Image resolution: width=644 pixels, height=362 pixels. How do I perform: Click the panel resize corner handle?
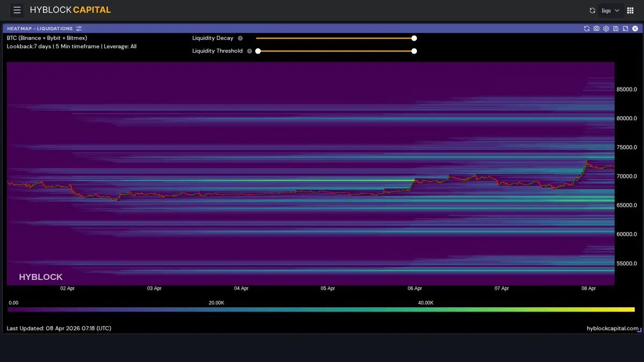click(639, 330)
